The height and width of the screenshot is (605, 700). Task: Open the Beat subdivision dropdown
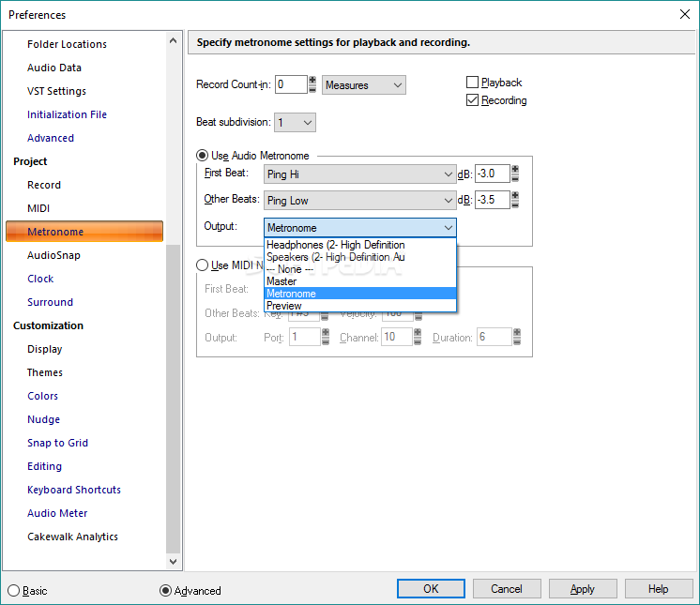pos(295,122)
